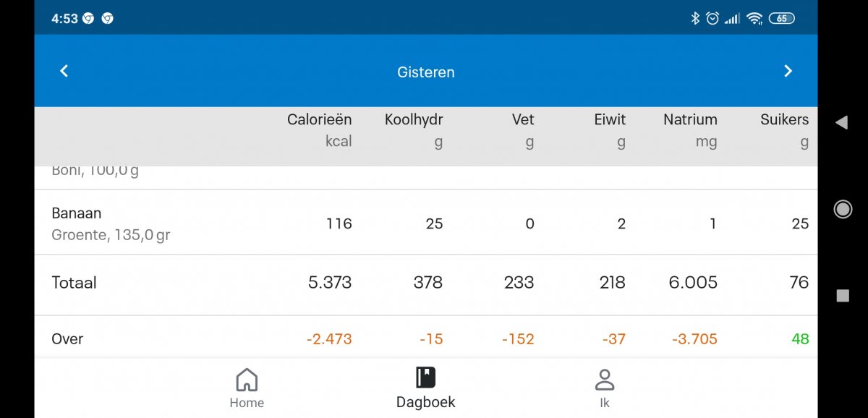Viewport: 868px width, 418px height.
Task: Tap the Wi-Fi status icon
Action: pyautogui.click(x=754, y=17)
